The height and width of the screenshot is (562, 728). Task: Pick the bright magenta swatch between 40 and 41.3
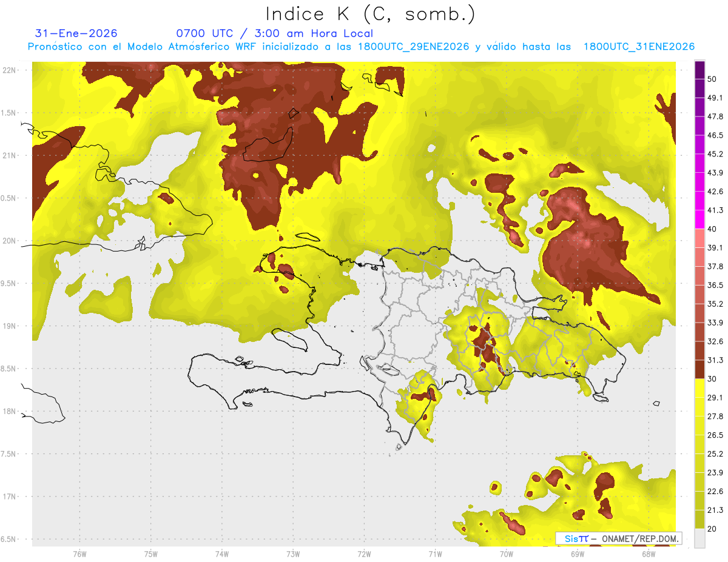click(699, 219)
